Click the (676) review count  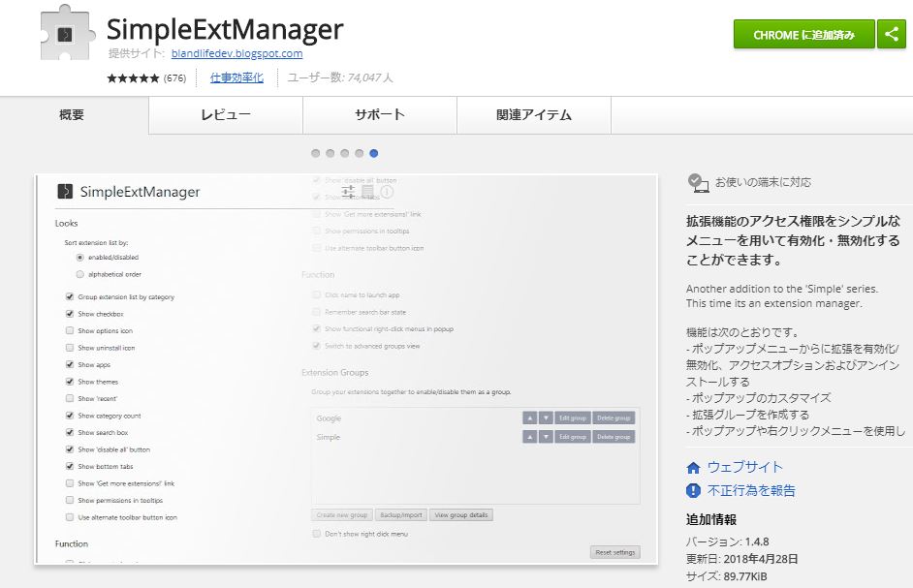coord(174,78)
